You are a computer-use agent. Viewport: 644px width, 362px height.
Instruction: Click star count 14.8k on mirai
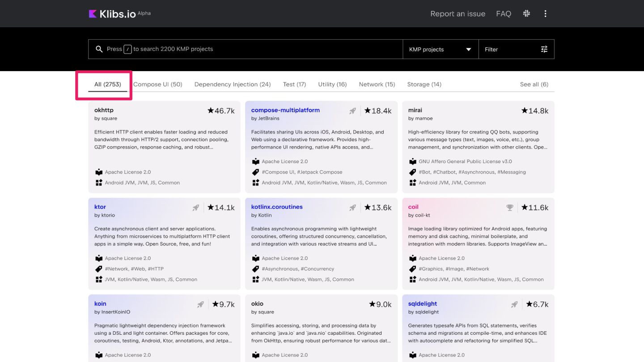tap(535, 111)
